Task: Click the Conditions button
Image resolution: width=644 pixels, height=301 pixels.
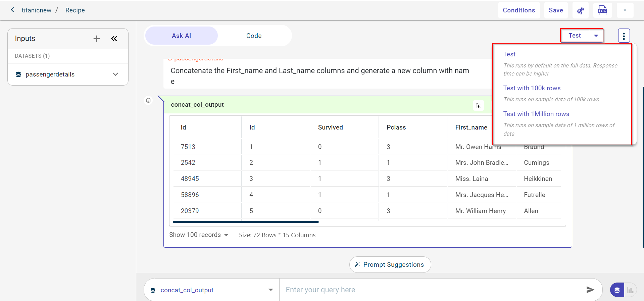Action: click(518, 10)
